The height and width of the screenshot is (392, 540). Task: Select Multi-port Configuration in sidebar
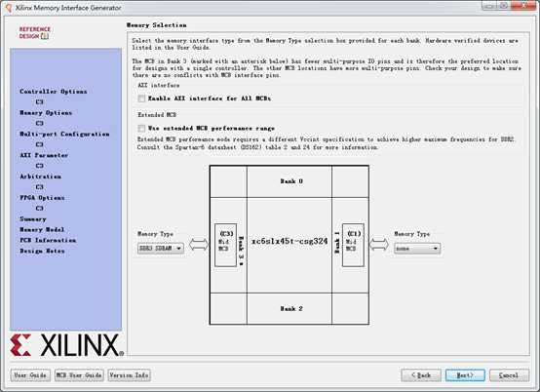64,134
